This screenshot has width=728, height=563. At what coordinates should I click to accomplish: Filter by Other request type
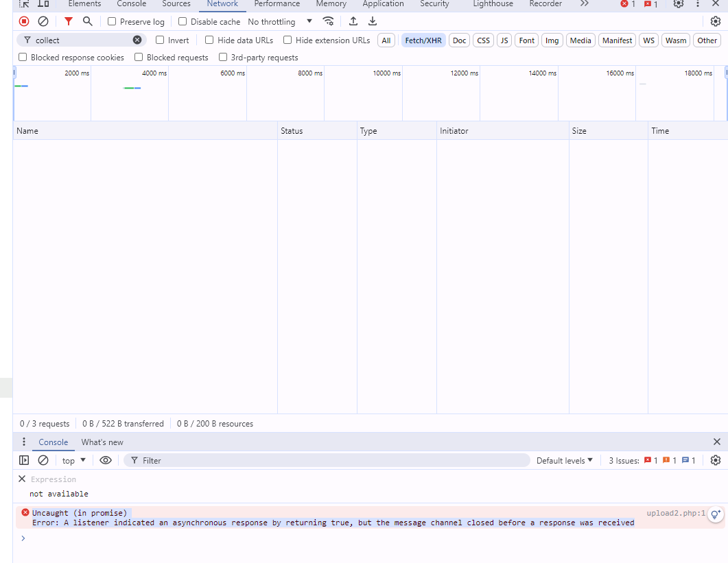tap(707, 40)
